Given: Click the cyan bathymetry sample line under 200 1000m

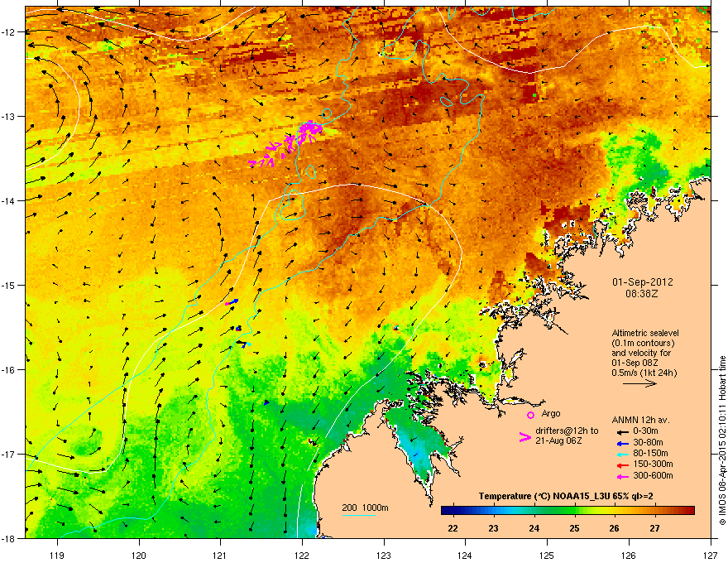Looking at the screenshot, I should 359,515.
